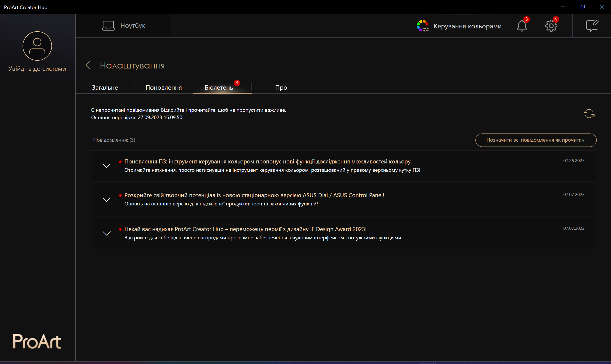Click the iF Design Award message title
The width and height of the screenshot is (611, 364).
pyautogui.click(x=245, y=229)
